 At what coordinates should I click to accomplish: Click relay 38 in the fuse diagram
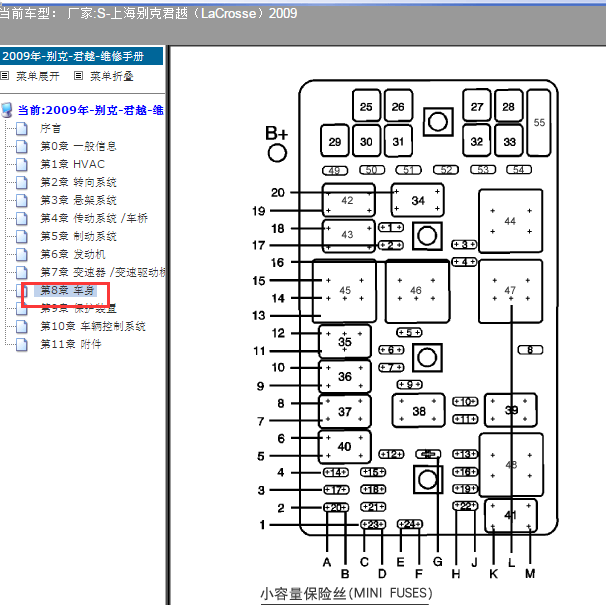point(419,411)
